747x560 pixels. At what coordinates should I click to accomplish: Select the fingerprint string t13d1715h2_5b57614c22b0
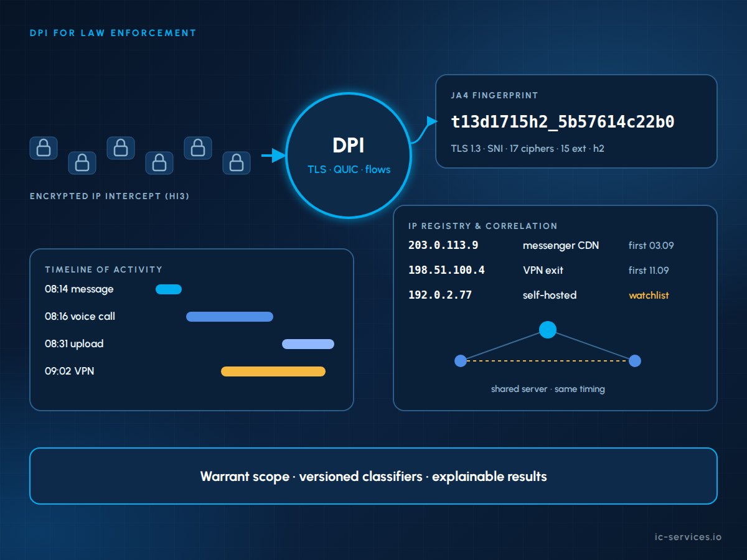pos(563,122)
